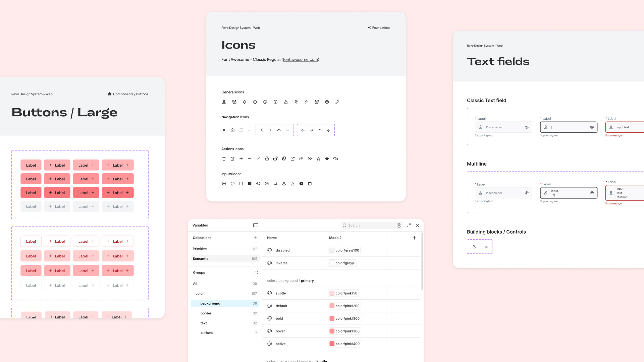The width and height of the screenshot is (644, 362).
Task: Toggle the eye icon in the Placeholder text field
Action: 527,127
